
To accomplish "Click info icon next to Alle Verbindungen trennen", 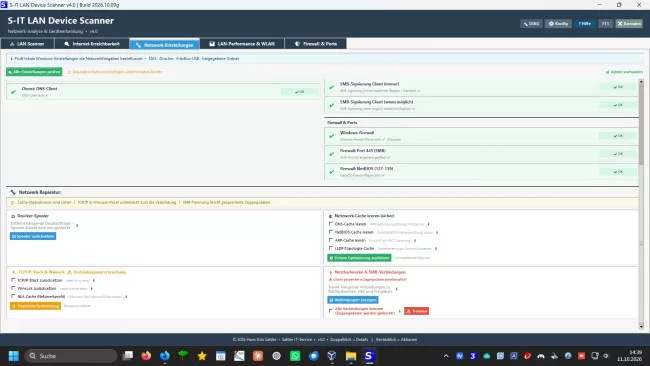I will click(400, 311).
